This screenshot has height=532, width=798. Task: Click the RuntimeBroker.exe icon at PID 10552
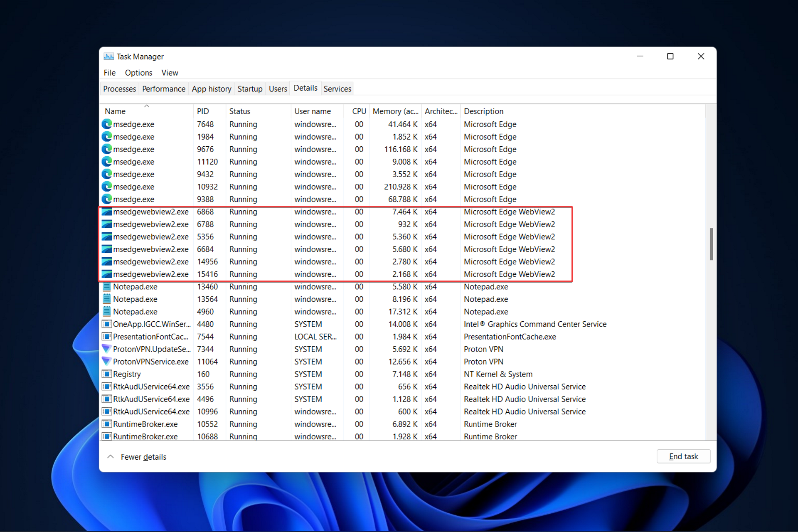click(108, 424)
